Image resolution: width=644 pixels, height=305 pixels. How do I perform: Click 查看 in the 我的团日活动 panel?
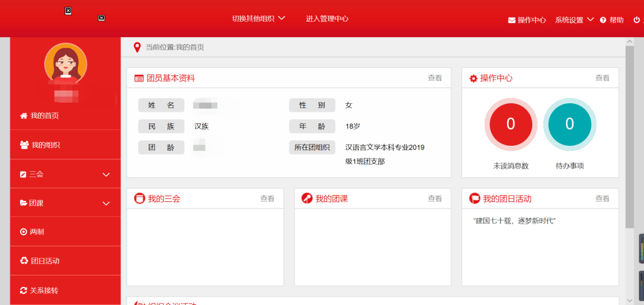pyautogui.click(x=603, y=199)
